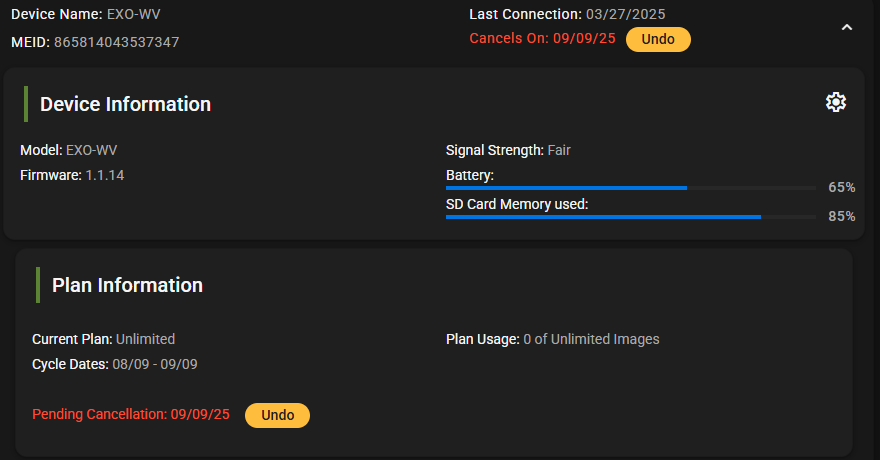Viewport: 880px width, 460px height.
Task: Click the Model EXO-WV value
Action: pyautogui.click(x=91, y=150)
